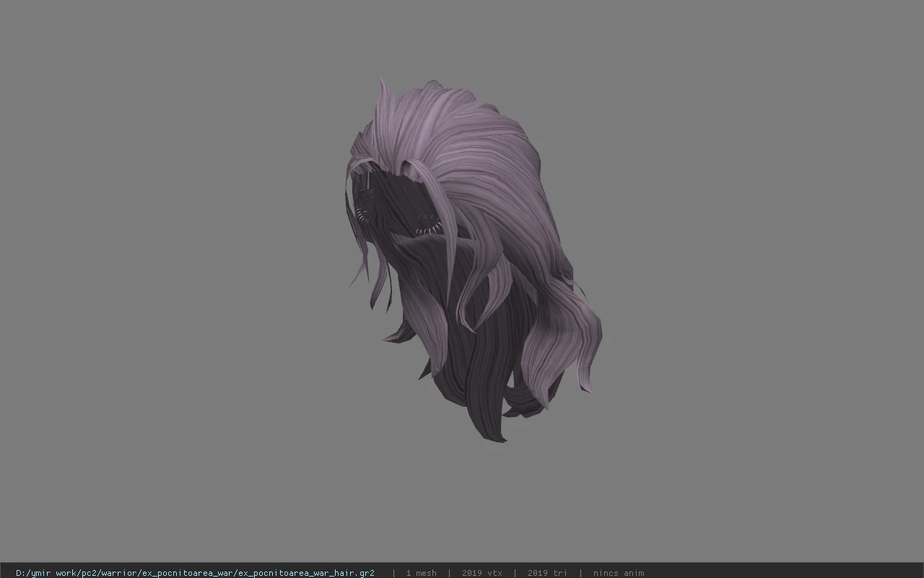Image resolution: width=924 pixels, height=578 pixels.
Task: Click the ex_pocnitoarea_war_hair.gr2 file path
Action: coord(195,573)
